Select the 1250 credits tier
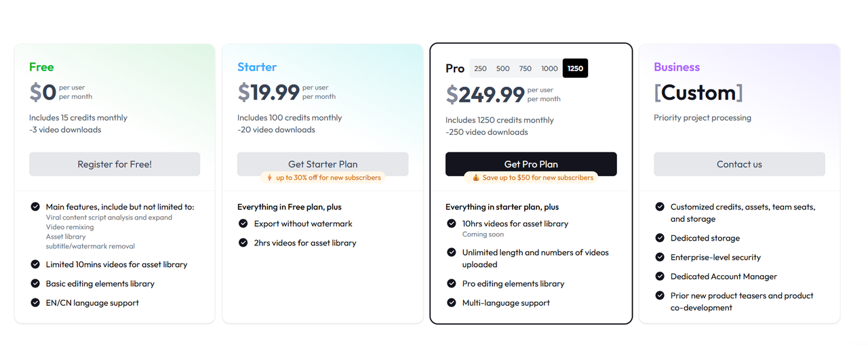 (x=575, y=68)
